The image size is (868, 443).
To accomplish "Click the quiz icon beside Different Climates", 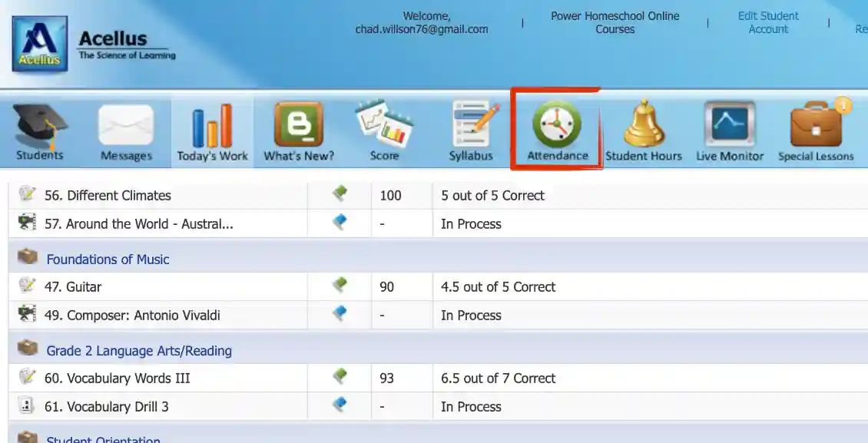I will click(27, 193).
